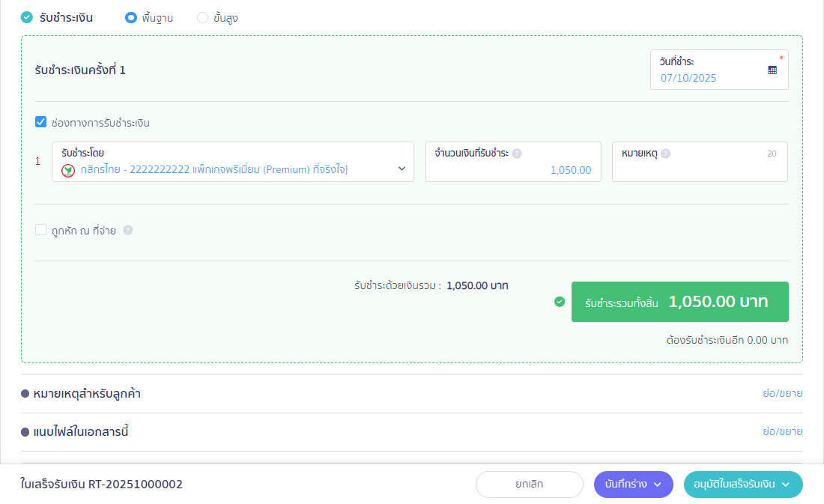The image size is (824, 504).
Task: Expand แนบไฟล์ในเอกสารนี้ via ย่อ/ขยาย link
Action: [782, 431]
